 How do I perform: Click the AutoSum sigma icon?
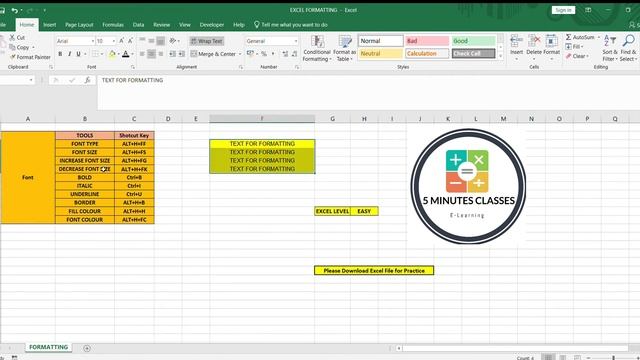(x=569, y=37)
